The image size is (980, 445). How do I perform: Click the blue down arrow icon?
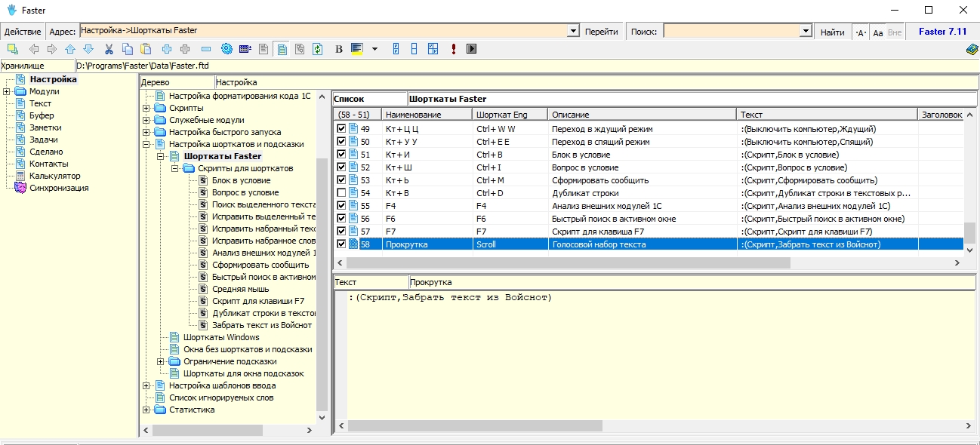point(88,49)
